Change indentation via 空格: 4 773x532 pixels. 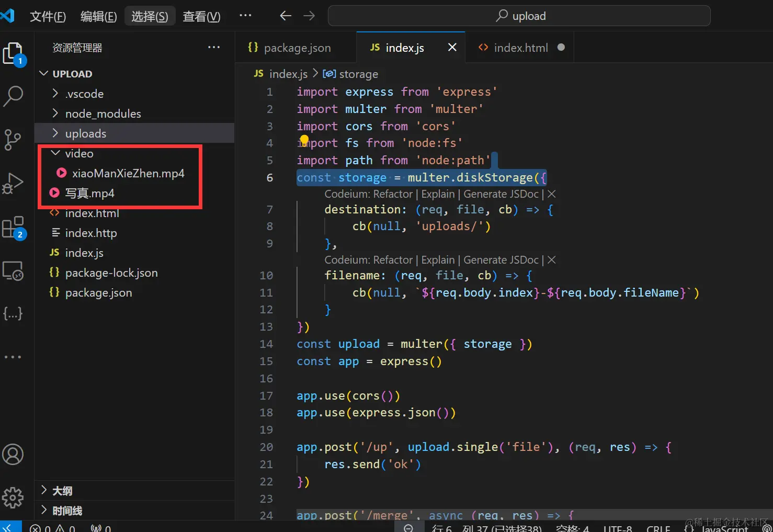click(572, 528)
